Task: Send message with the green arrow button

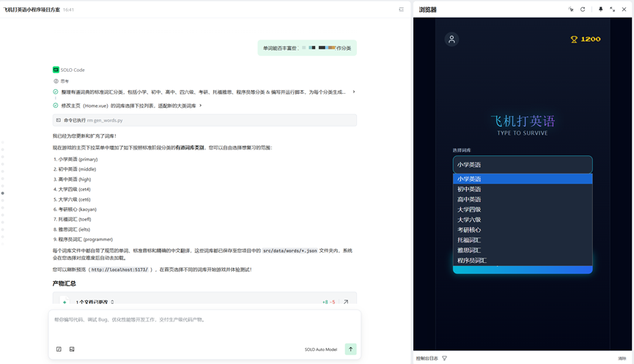Action: pyautogui.click(x=350, y=349)
